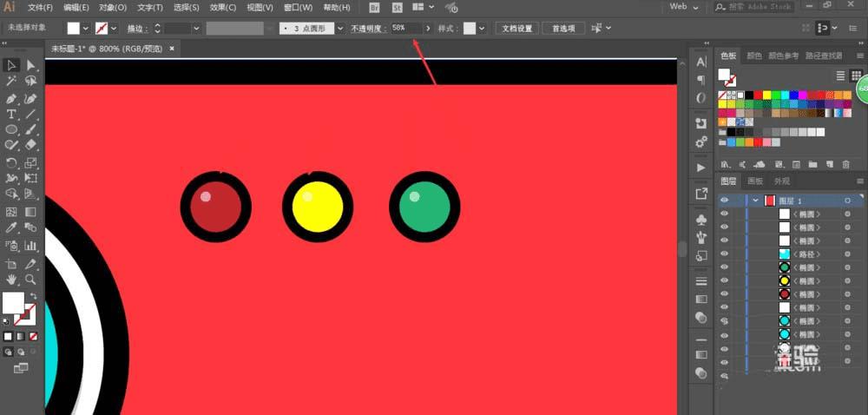Click the toolbox white fill swatch
The height and width of the screenshot is (415, 868).
[13, 303]
